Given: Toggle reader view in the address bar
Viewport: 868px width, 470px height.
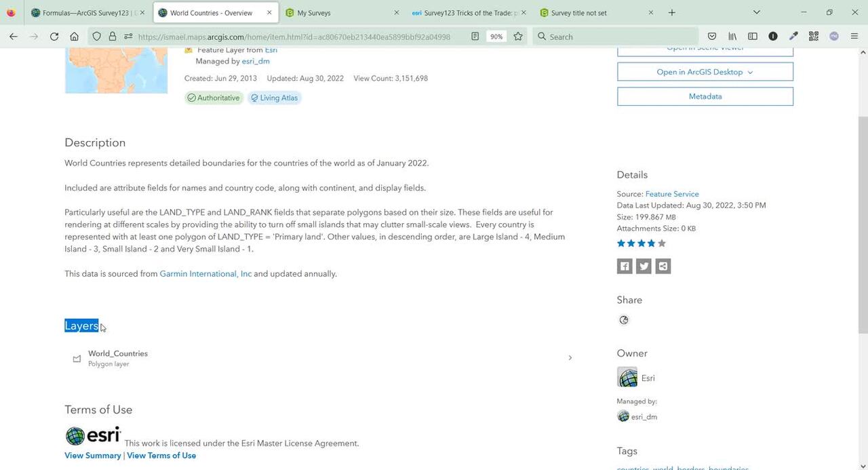Looking at the screenshot, I should coord(475,37).
